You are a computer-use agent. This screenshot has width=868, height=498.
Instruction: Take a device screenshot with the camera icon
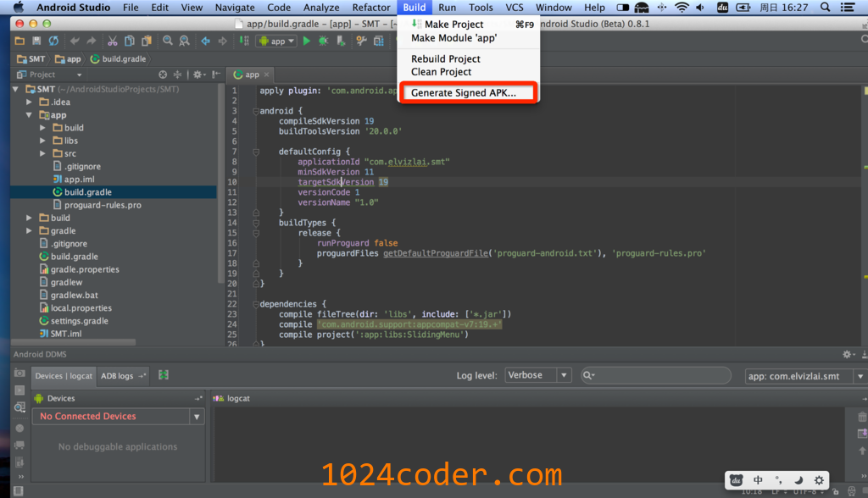pos(19,373)
